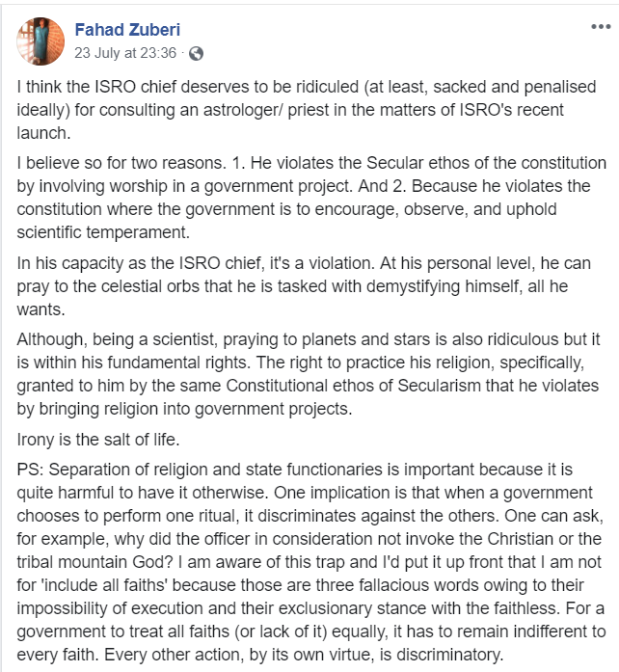The height and width of the screenshot is (672, 619).
Task: Click the final word 'discriminatory'
Action: click(x=449, y=652)
